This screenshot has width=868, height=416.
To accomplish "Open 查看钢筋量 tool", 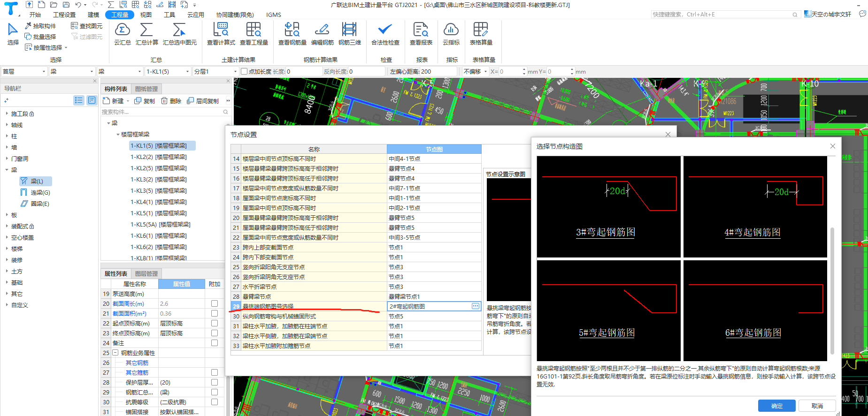I will [292, 34].
